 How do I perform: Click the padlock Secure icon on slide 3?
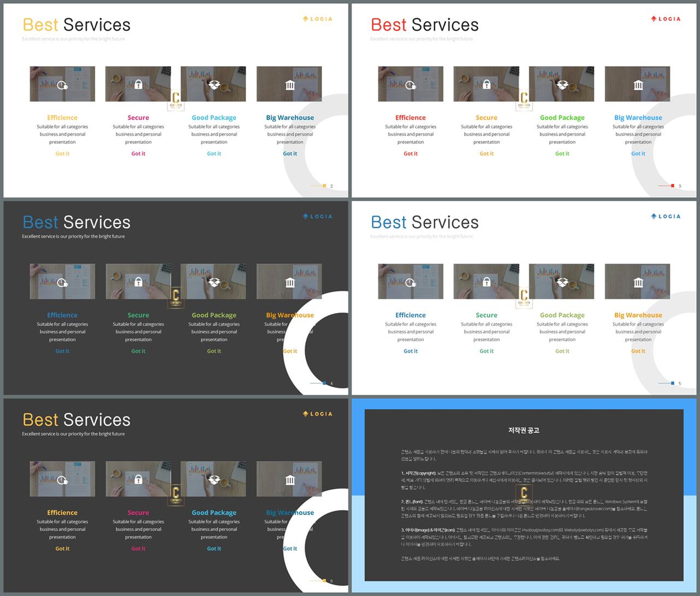click(x=487, y=85)
